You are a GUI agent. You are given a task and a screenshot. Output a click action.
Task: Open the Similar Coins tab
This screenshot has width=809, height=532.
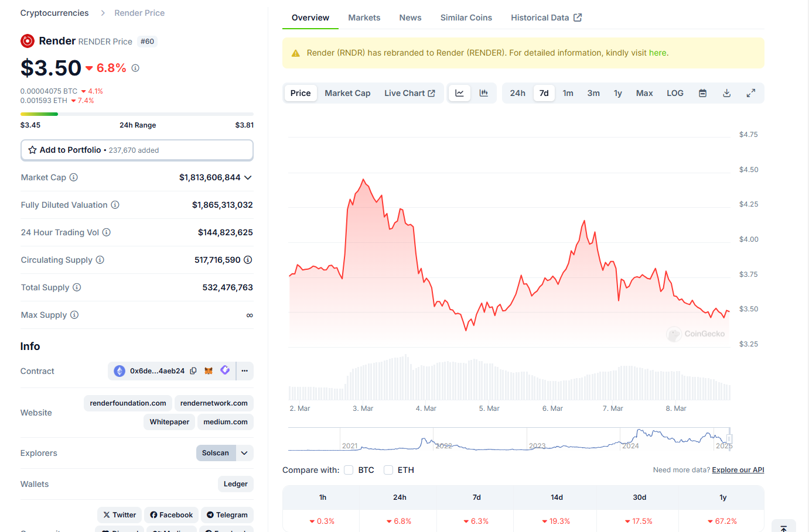[x=466, y=18]
